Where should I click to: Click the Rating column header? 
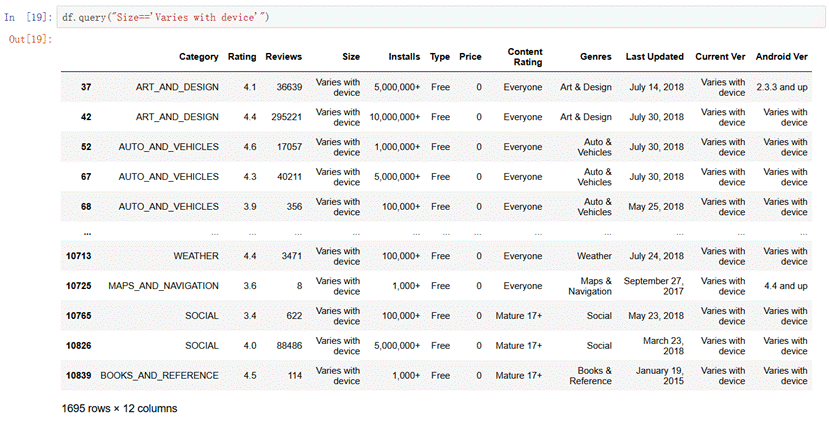click(x=242, y=57)
